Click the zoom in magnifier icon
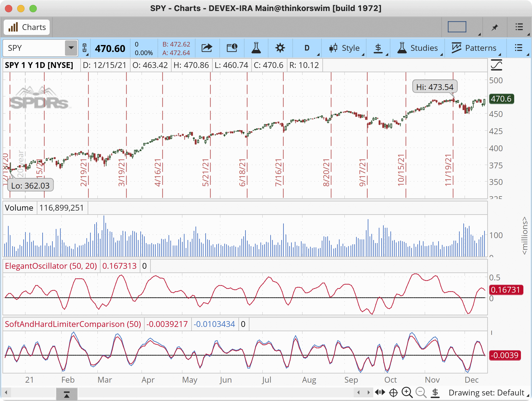This screenshot has width=532, height=401. coord(407,392)
